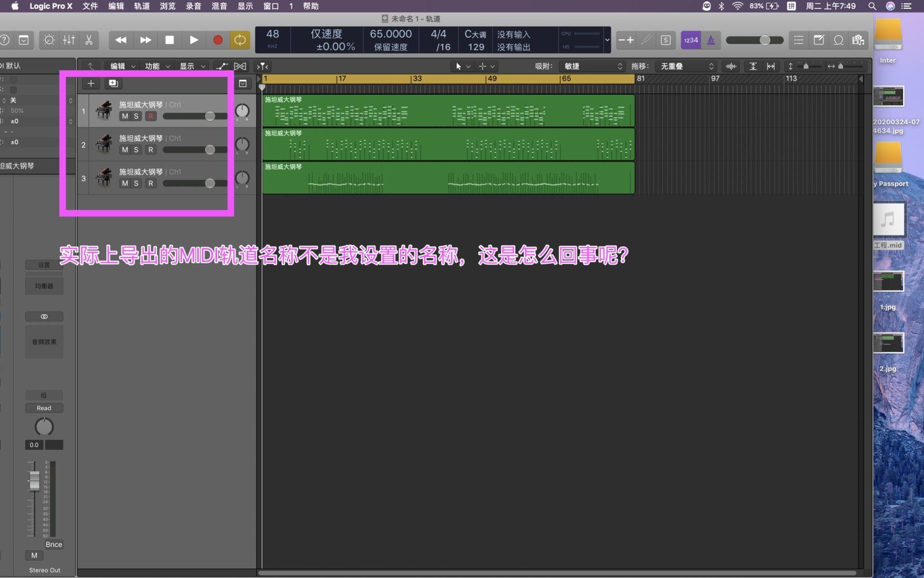Open the Note Pads icon

[x=818, y=40]
